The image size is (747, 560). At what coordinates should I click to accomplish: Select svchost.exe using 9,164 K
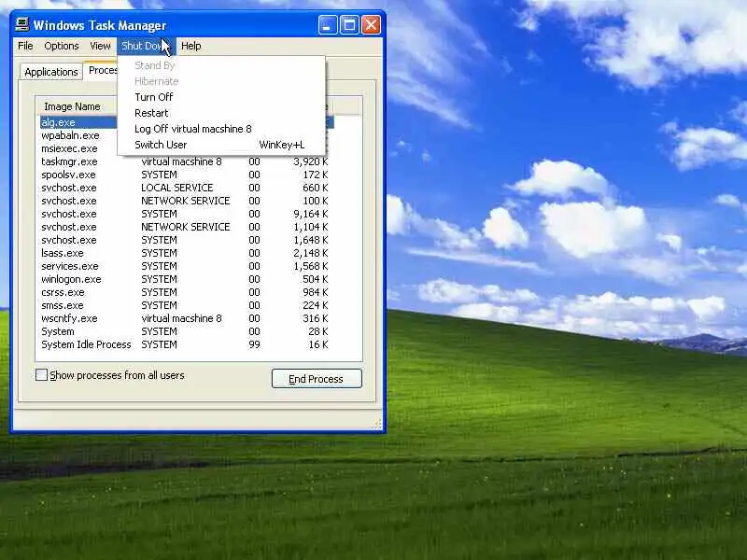pyautogui.click(x=184, y=214)
